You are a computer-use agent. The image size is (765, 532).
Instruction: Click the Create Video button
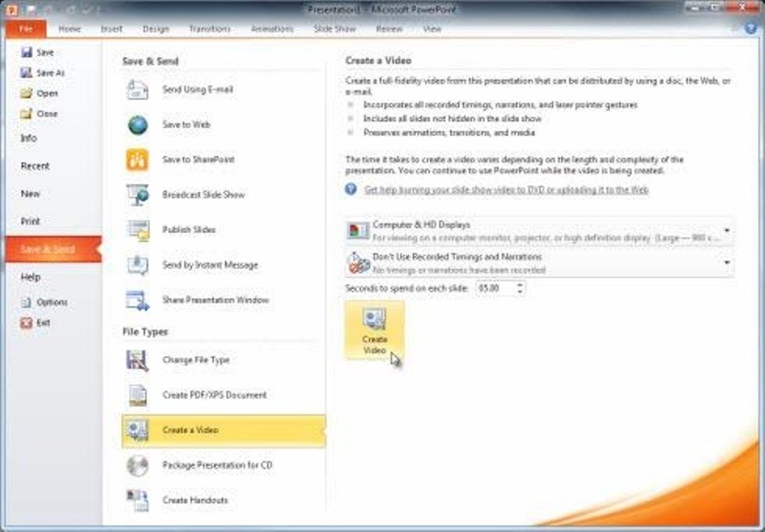click(374, 330)
